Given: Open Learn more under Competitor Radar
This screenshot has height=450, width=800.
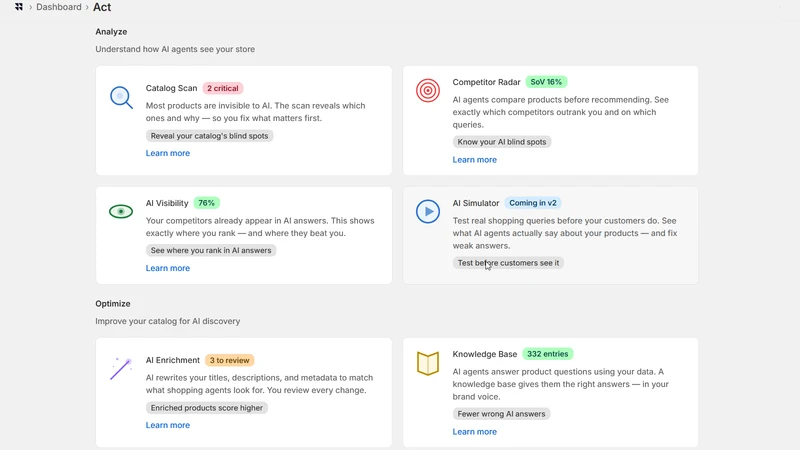Looking at the screenshot, I should click(474, 160).
